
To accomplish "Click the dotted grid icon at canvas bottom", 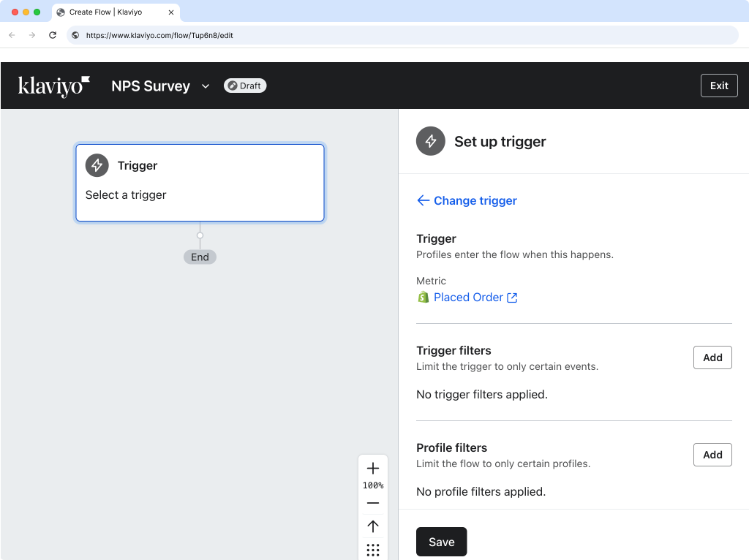I will click(373, 549).
